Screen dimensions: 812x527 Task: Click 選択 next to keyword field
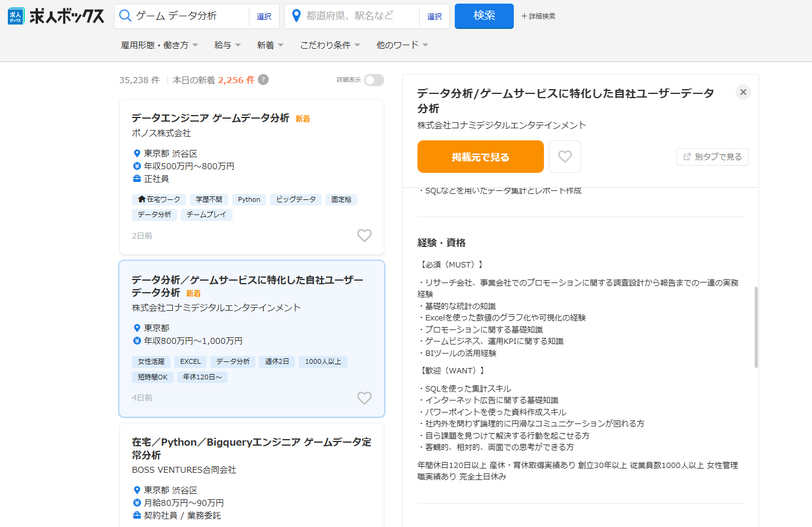click(264, 16)
